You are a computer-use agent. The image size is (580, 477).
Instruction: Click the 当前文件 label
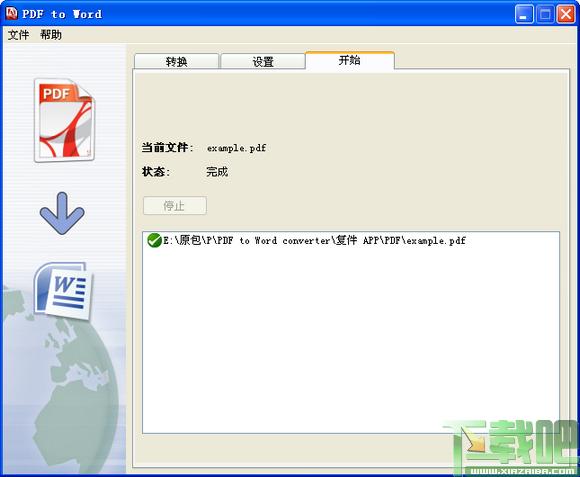pyautogui.click(x=168, y=148)
